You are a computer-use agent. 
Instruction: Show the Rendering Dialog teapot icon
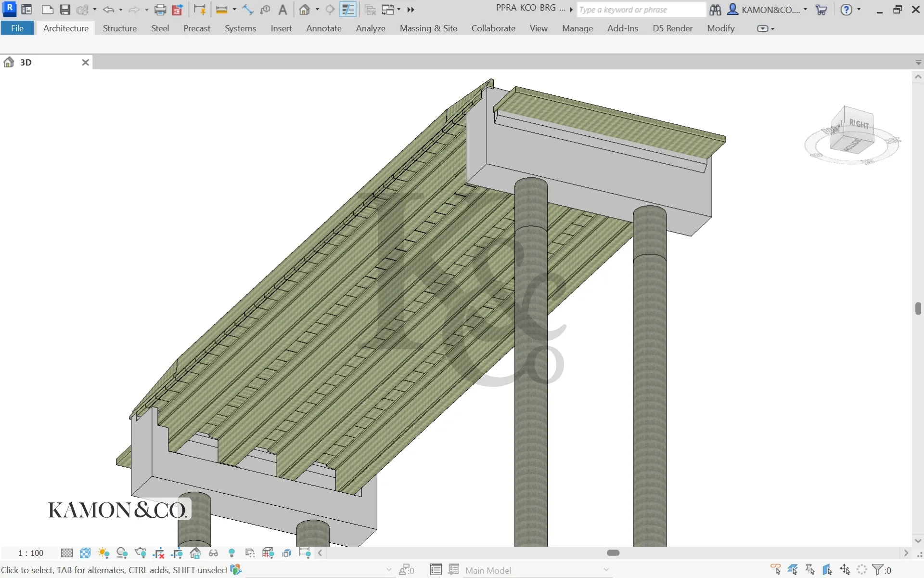coord(141,553)
